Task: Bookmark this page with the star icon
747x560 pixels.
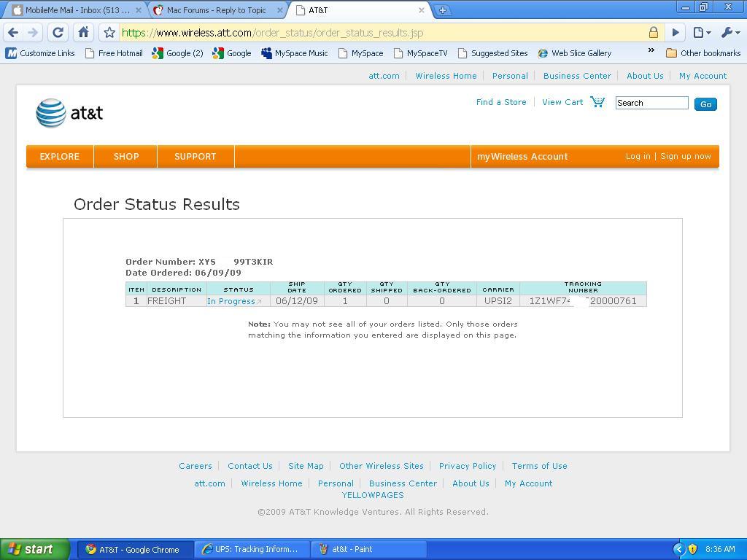Action: coord(109,33)
